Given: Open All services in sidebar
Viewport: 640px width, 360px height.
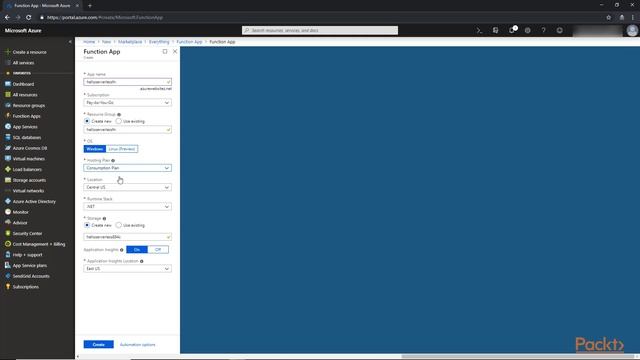Looking at the screenshot, I should (20, 63).
